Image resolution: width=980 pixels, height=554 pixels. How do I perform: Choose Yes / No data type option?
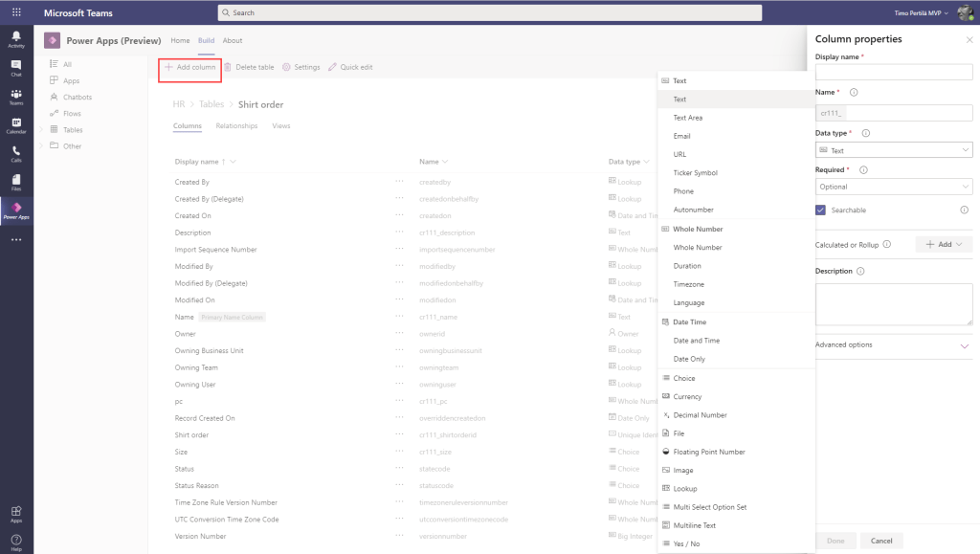pyautogui.click(x=687, y=543)
